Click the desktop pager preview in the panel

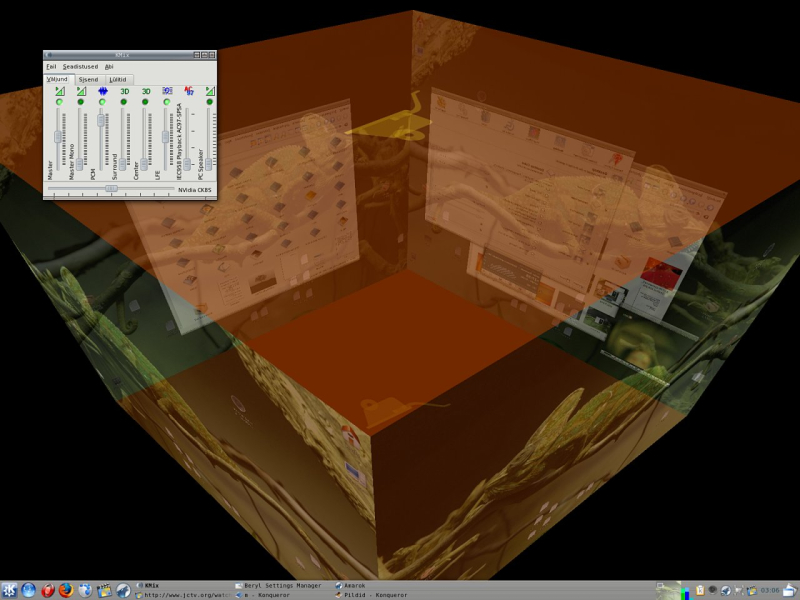pyautogui.click(x=668, y=591)
